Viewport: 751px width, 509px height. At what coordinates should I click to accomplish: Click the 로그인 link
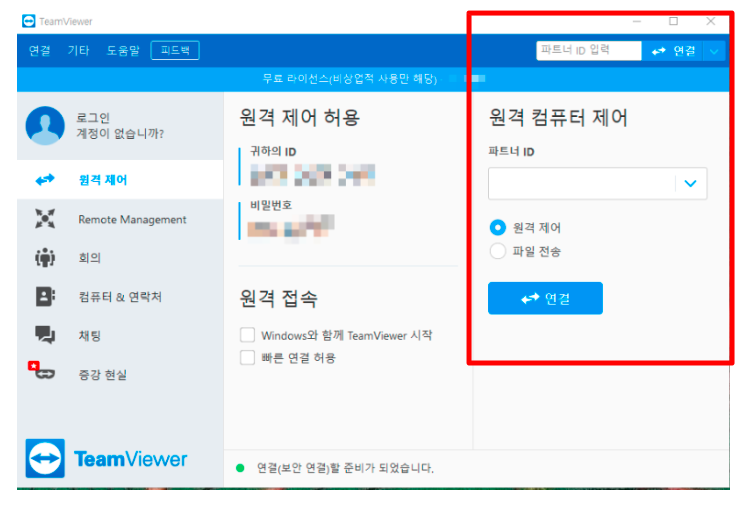(x=93, y=118)
